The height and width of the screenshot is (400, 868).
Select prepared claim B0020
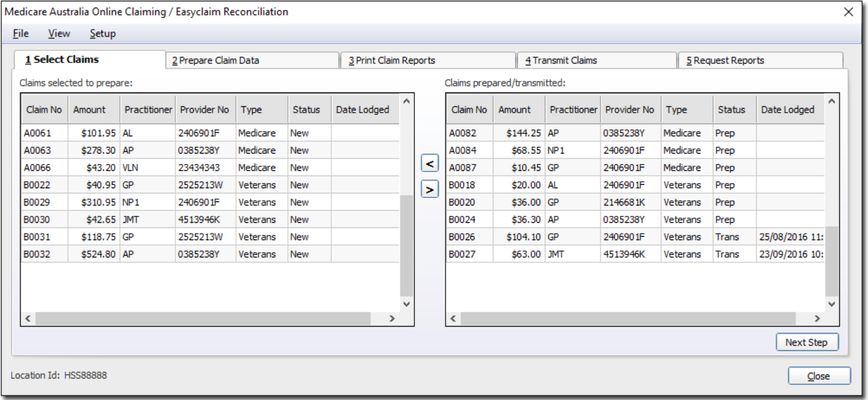pyautogui.click(x=635, y=202)
